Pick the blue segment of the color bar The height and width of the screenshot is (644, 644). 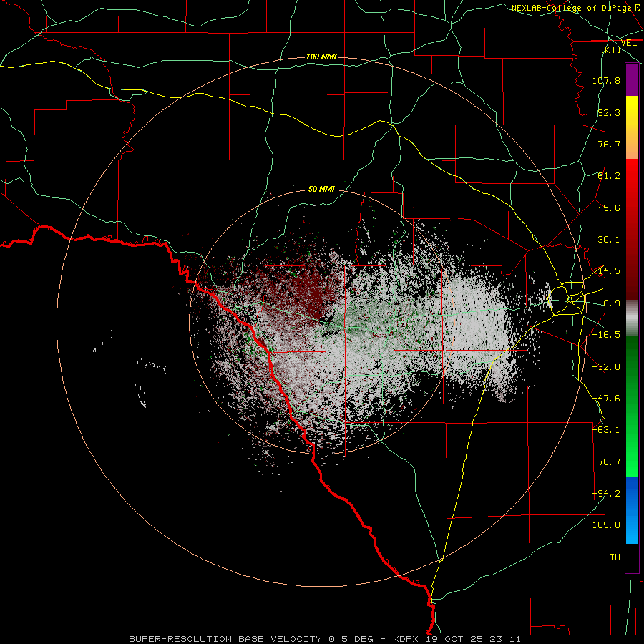(x=632, y=510)
